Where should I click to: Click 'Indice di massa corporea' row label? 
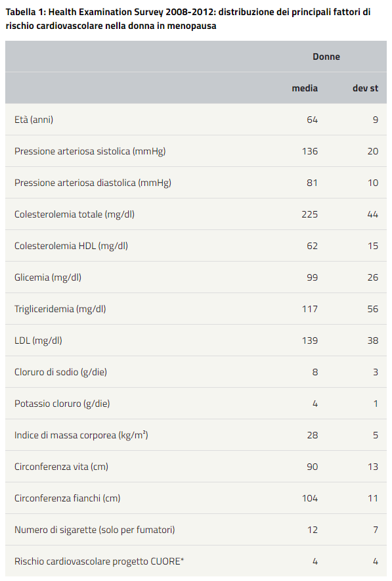(81, 434)
